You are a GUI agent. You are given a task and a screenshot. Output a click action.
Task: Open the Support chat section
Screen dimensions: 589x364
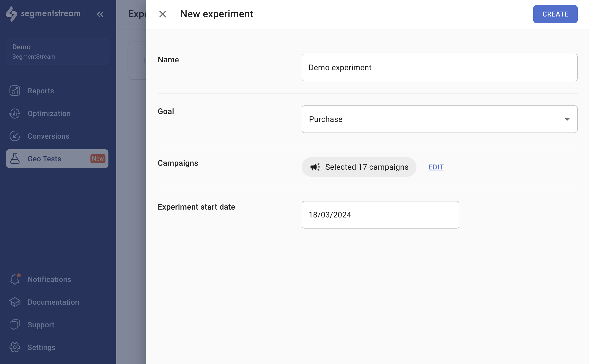tap(41, 325)
